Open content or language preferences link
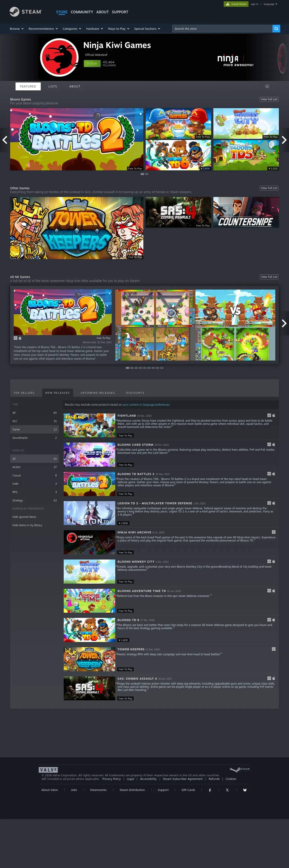This screenshot has height=868, width=289. tap(146, 405)
